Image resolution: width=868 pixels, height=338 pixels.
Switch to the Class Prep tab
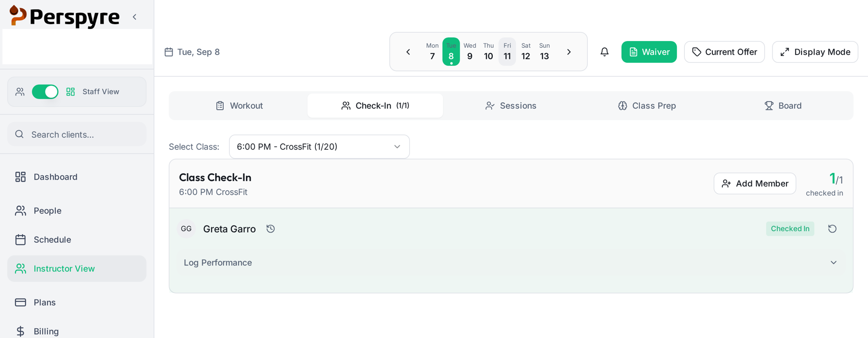coord(647,106)
